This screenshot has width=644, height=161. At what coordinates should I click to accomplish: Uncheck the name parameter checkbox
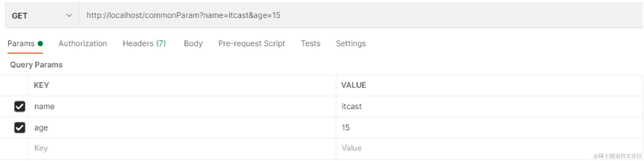coord(20,107)
